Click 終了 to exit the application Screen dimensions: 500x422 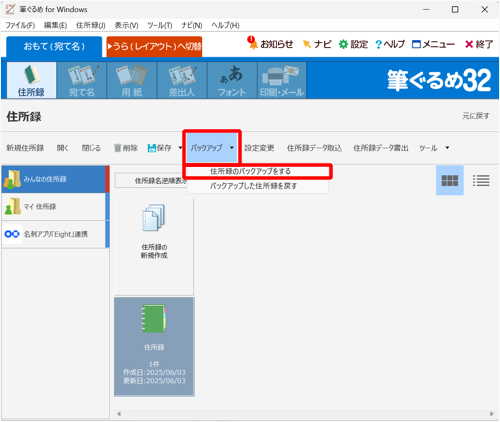(x=479, y=44)
